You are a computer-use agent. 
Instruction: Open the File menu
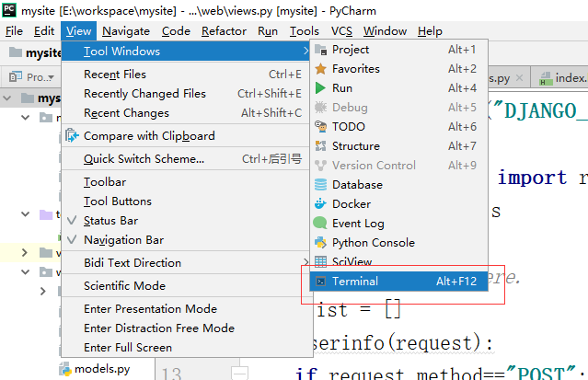pos(14,31)
